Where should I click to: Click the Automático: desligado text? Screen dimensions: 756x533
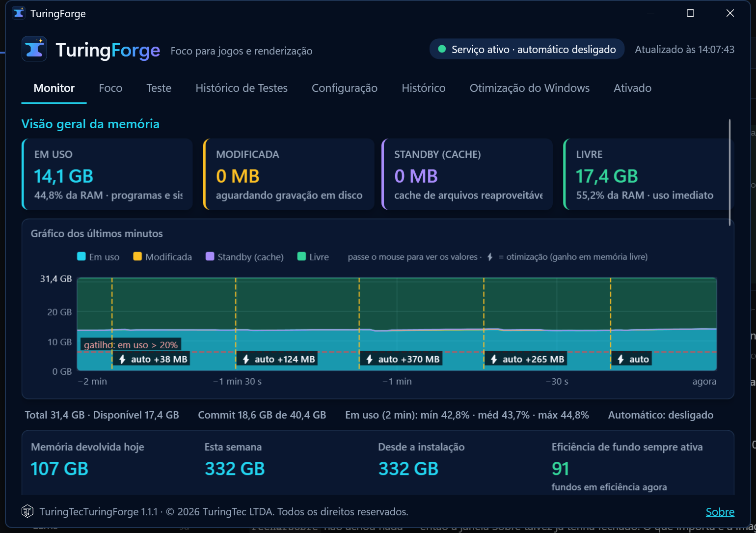coord(661,415)
